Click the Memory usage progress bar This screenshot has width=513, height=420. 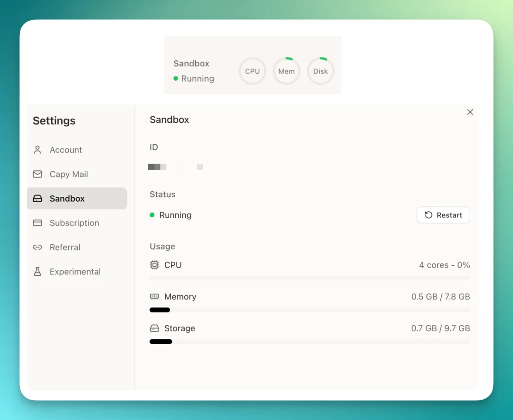click(309, 310)
